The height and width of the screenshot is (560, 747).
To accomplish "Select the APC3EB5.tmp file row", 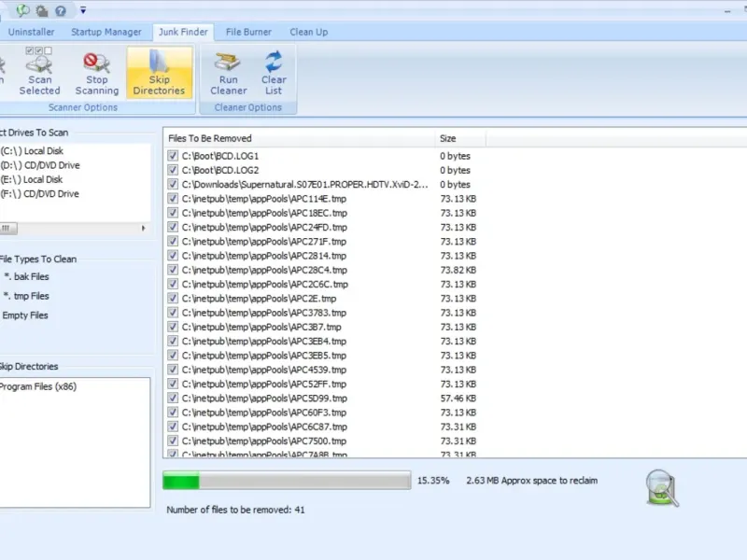I will [x=264, y=356].
